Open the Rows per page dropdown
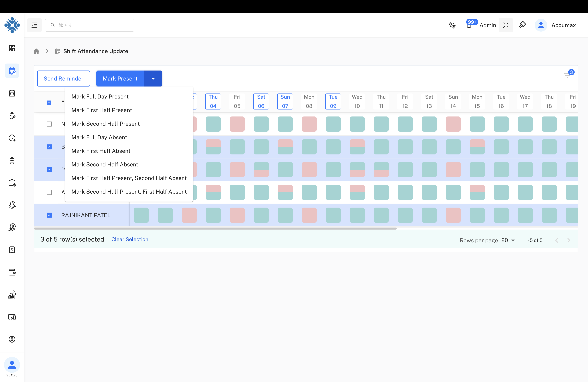The image size is (588, 382). click(508, 240)
